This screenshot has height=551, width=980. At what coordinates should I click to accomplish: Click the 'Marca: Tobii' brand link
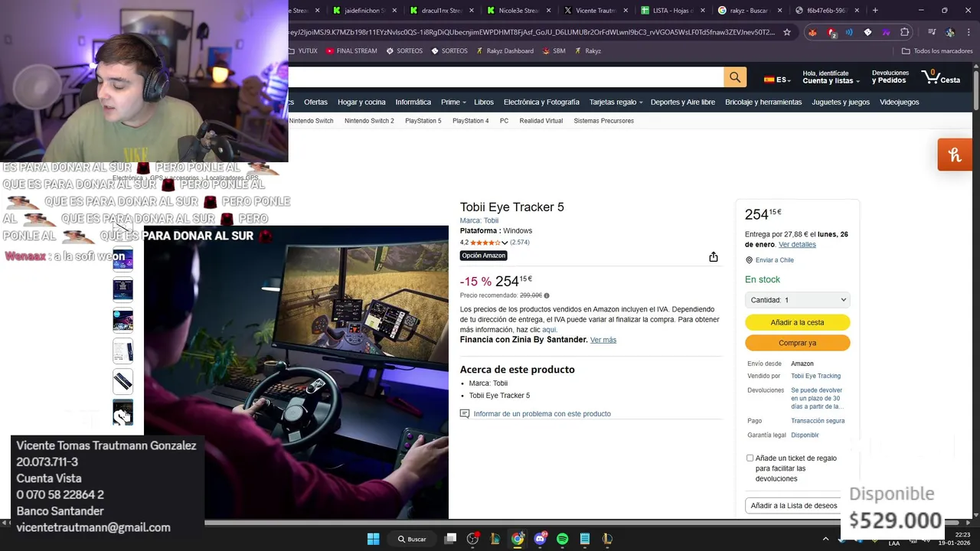(479, 220)
